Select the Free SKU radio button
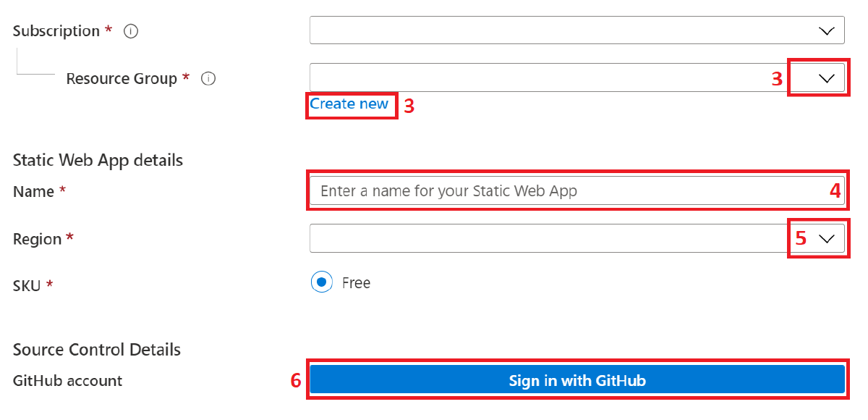The height and width of the screenshot is (420, 868). coord(321,282)
